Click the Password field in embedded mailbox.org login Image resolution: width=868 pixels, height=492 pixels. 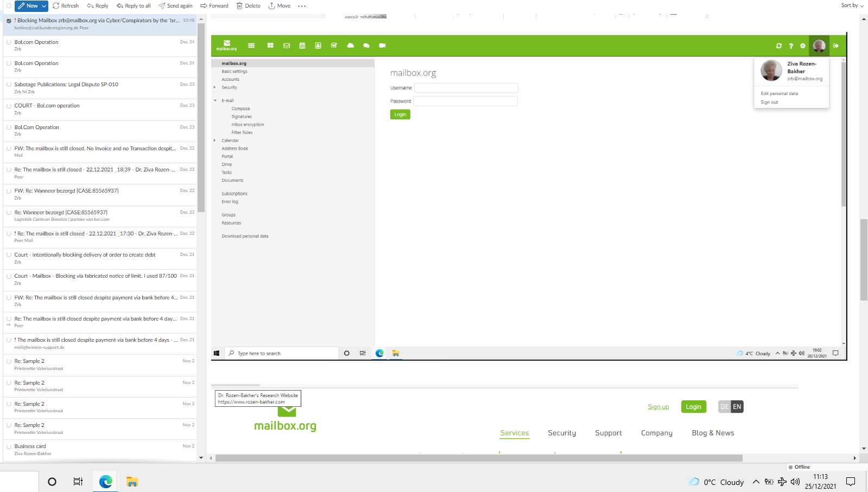click(x=466, y=101)
